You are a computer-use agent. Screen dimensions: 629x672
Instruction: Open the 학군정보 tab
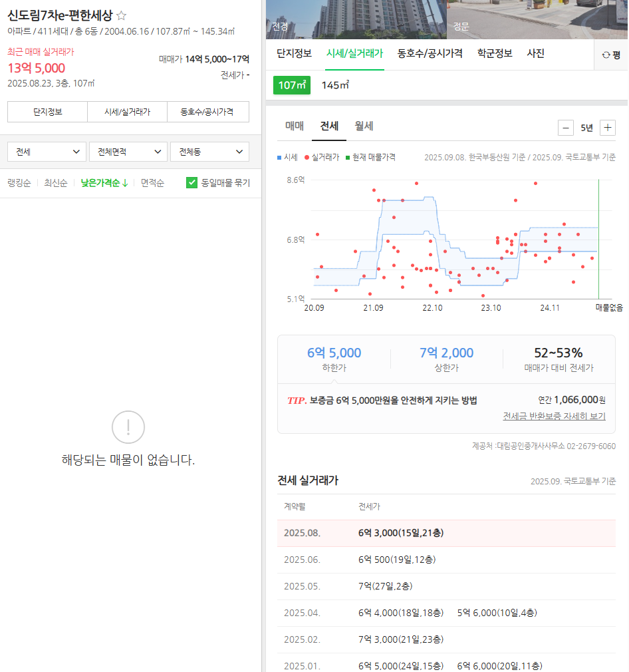[495, 54]
